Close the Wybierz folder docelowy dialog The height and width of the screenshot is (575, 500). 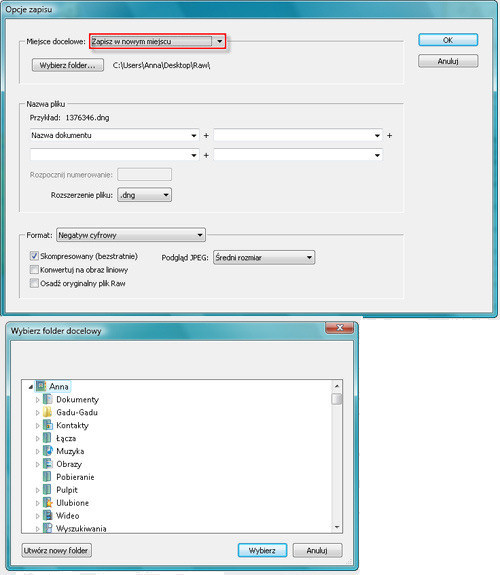pyautogui.click(x=340, y=327)
